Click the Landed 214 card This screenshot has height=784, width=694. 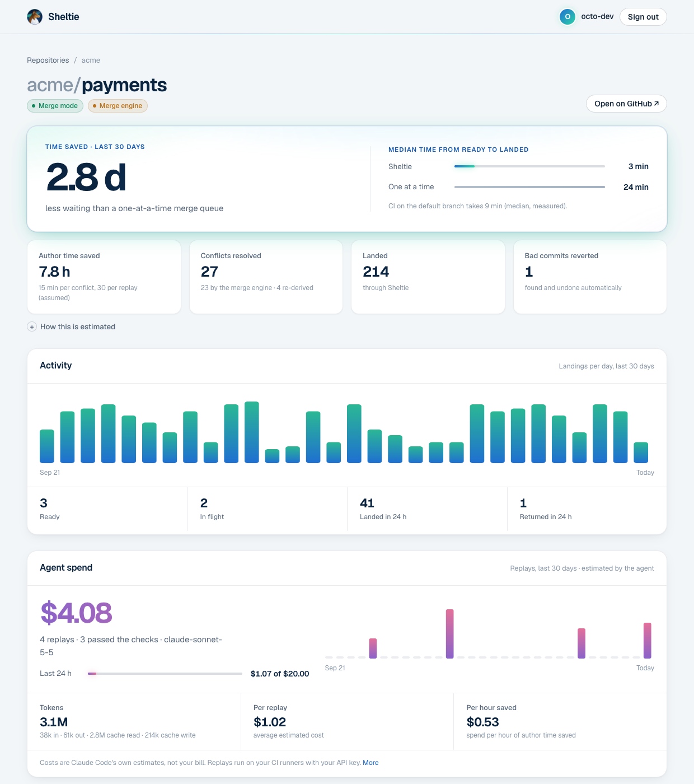pos(428,277)
